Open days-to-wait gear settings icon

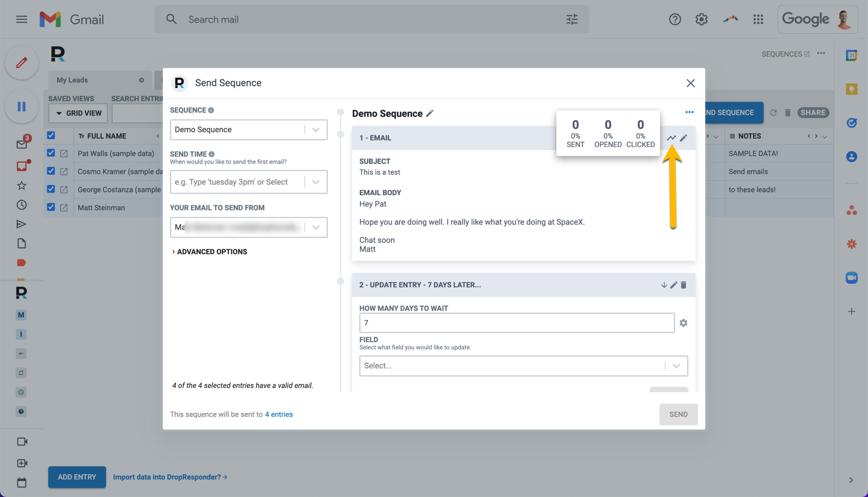(x=683, y=323)
